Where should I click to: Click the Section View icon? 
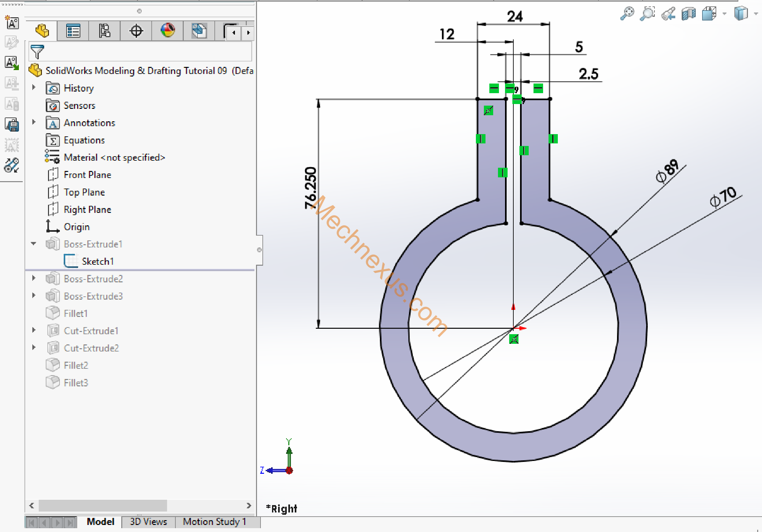point(688,14)
